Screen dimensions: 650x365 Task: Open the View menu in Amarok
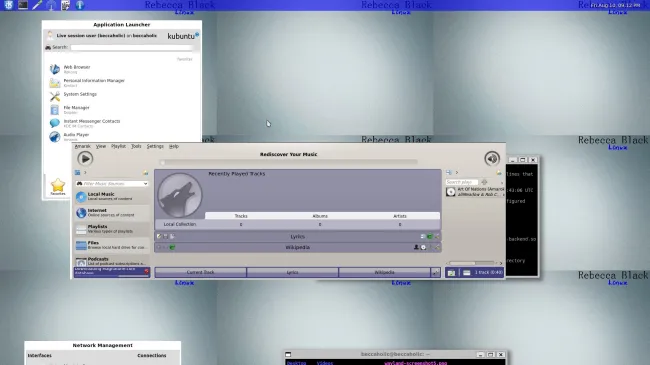[101, 146]
